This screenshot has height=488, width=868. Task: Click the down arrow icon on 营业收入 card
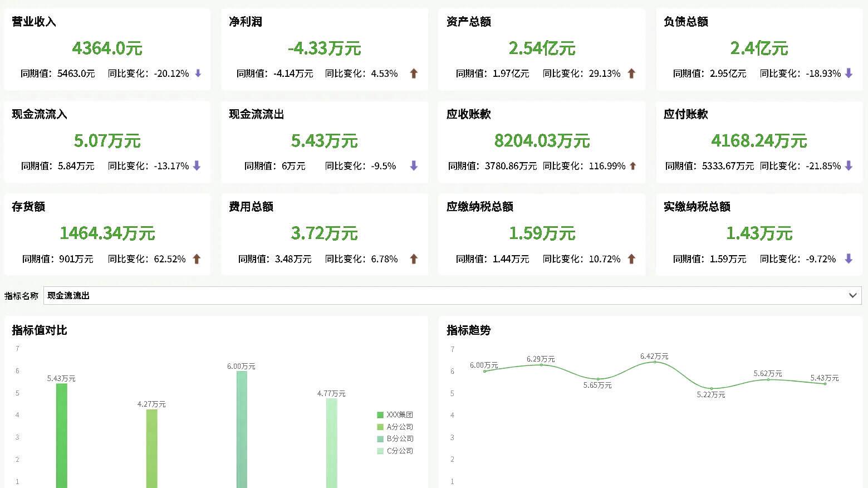click(x=198, y=73)
